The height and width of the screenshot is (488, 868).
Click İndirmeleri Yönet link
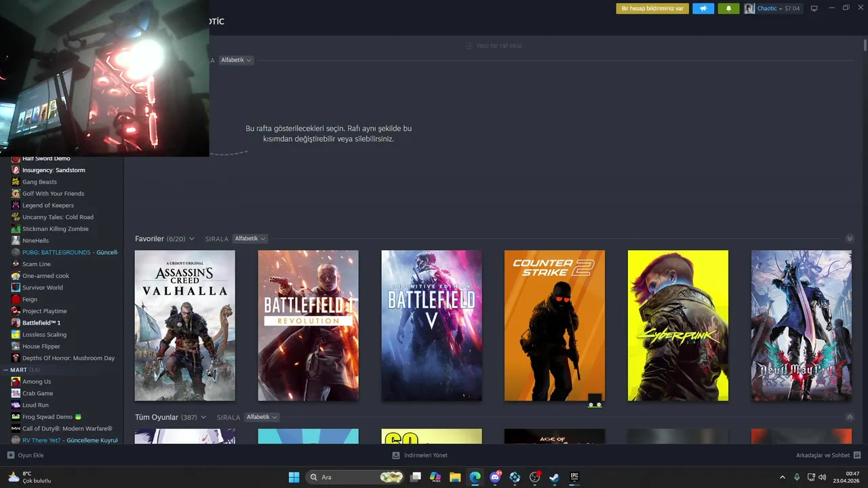tap(420, 455)
